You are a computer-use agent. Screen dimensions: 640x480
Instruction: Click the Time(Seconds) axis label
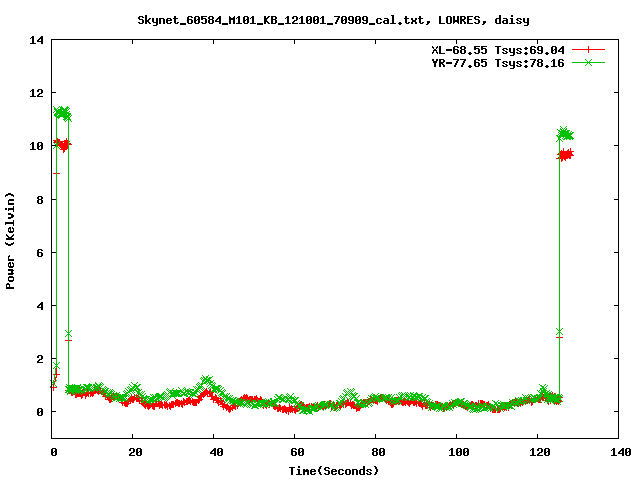pos(334,471)
